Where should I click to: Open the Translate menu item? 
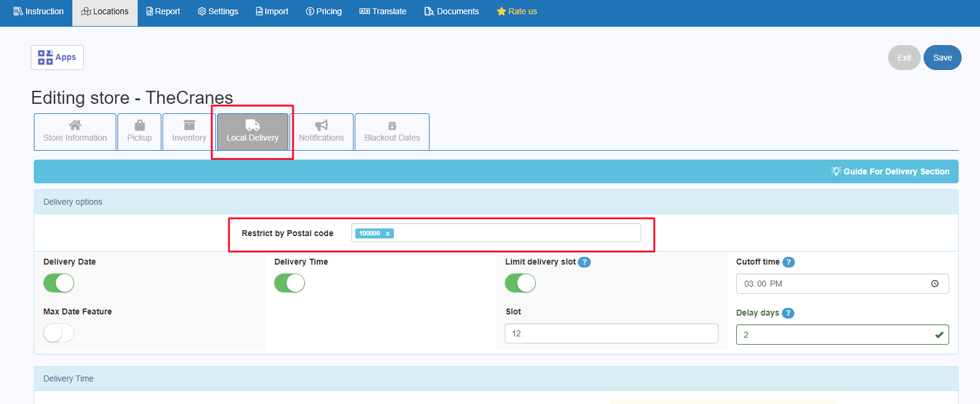(x=383, y=11)
